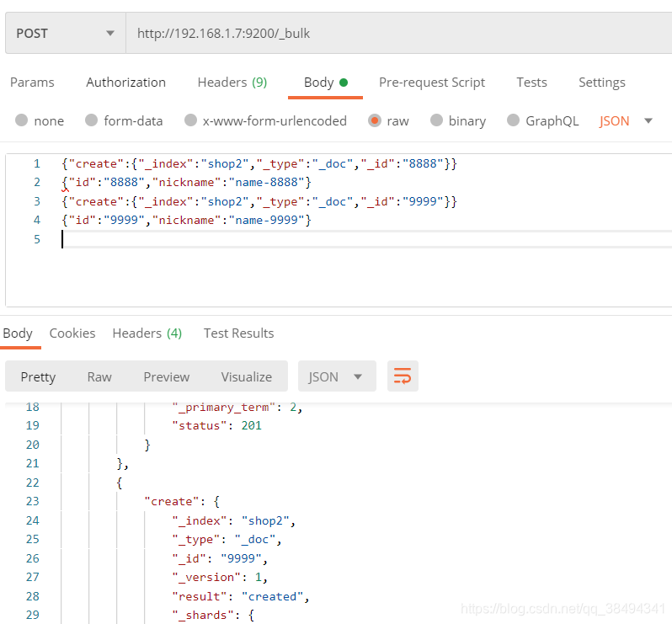
Task: Open the Authorization tab
Action: [125, 83]
